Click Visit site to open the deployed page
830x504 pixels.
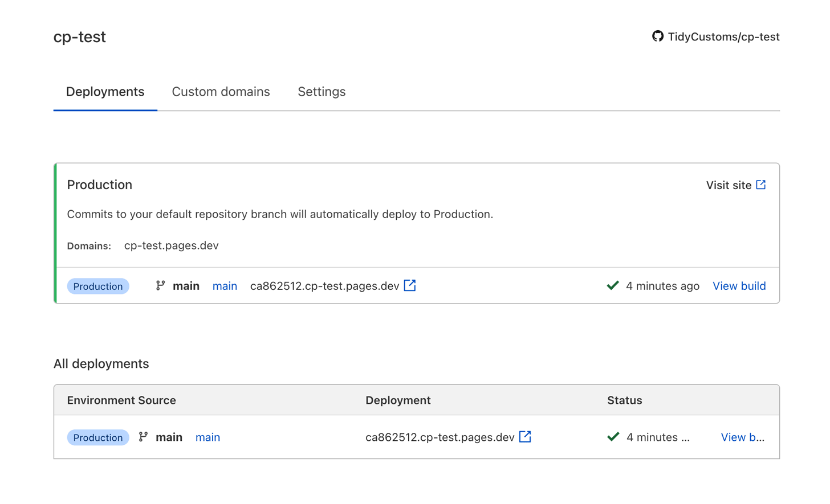[729, 184]
